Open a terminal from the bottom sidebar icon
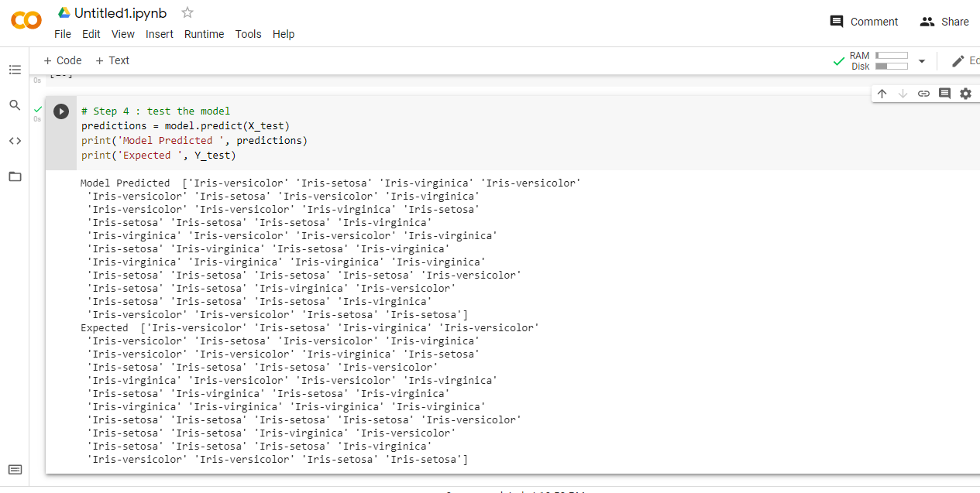Viewport: 980px width, 493px height. 15,469
